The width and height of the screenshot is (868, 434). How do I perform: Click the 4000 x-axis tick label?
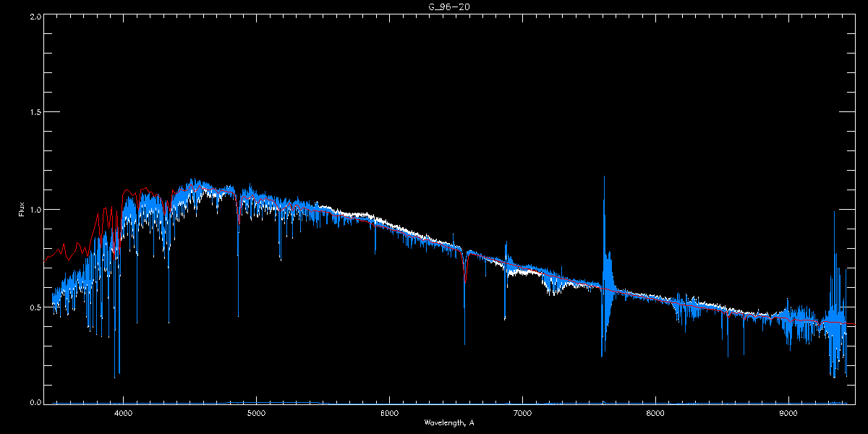(123, 413)
